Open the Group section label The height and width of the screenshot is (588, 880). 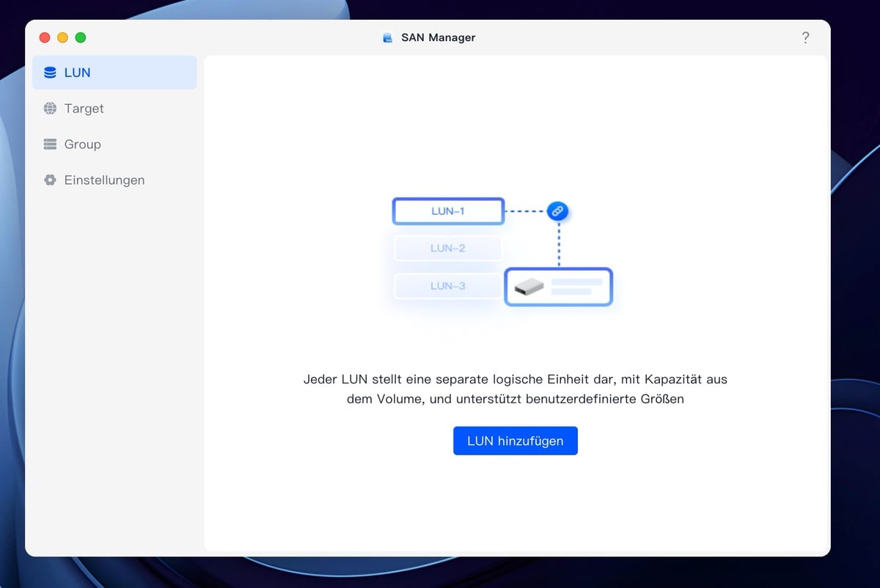pyautogui.click(x=82, y=144)
